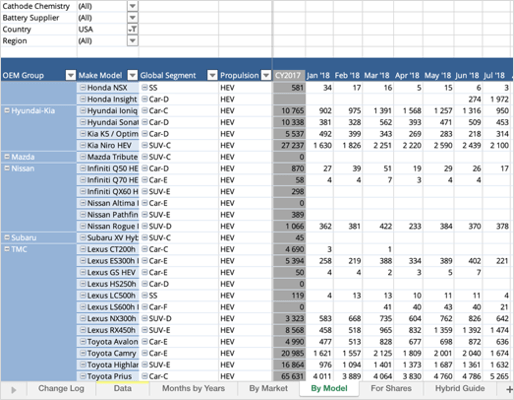The width and height of the screenshot is (514, 400).
Task: Select the Lexus ES300h model cell
Action: point(108,261)
